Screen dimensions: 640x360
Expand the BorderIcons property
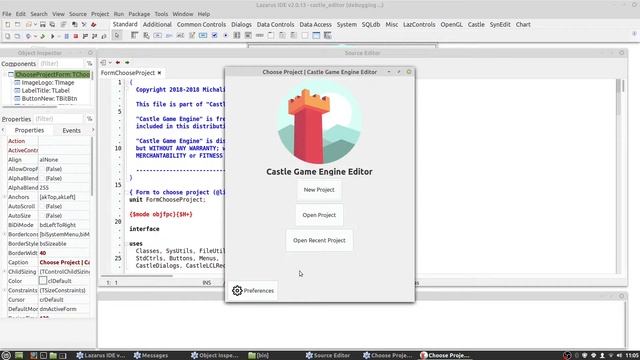click(x=4, y=234)
